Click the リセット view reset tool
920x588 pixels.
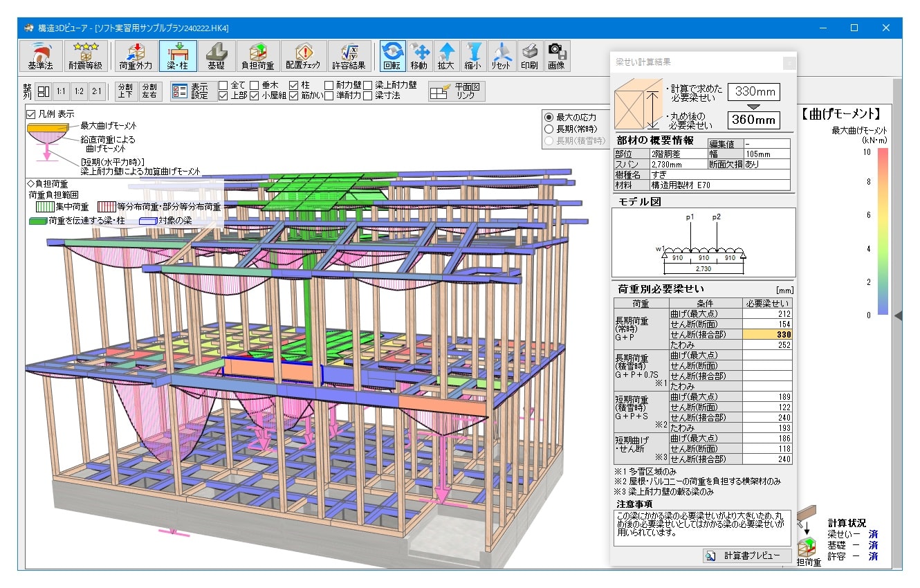pyautogui.click(x=501, y=56)
